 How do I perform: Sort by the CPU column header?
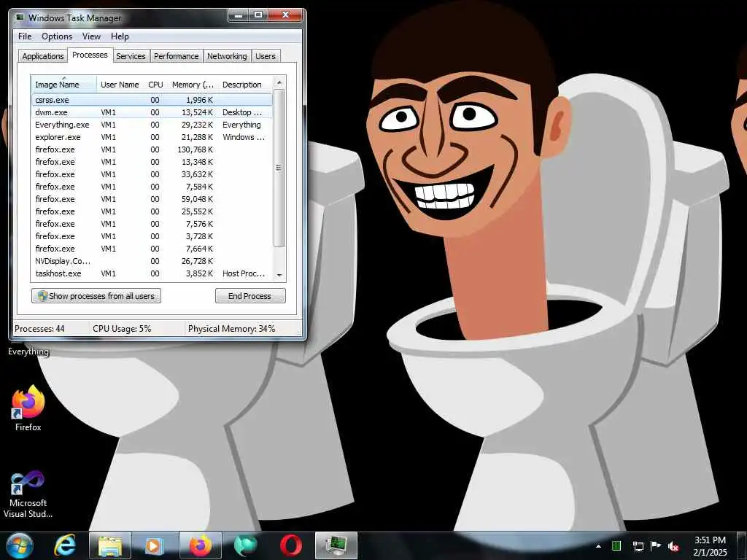[x=156, y=85]
